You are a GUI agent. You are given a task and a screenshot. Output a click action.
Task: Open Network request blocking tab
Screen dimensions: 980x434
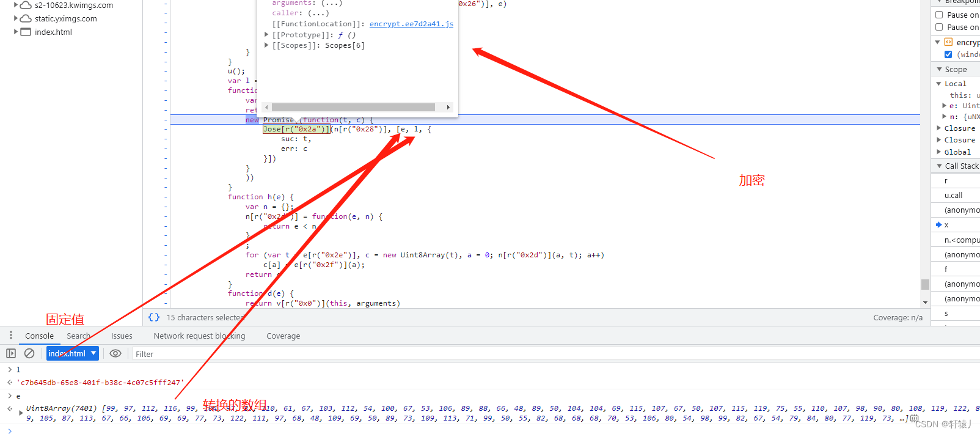pos(199,336)
